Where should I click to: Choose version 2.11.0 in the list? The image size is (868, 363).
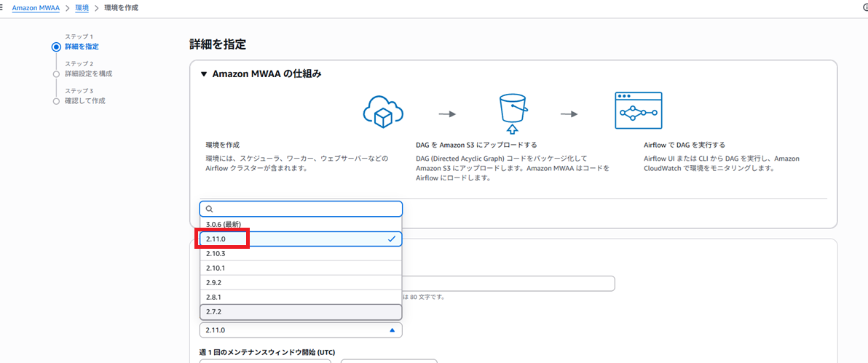[301, 239]
